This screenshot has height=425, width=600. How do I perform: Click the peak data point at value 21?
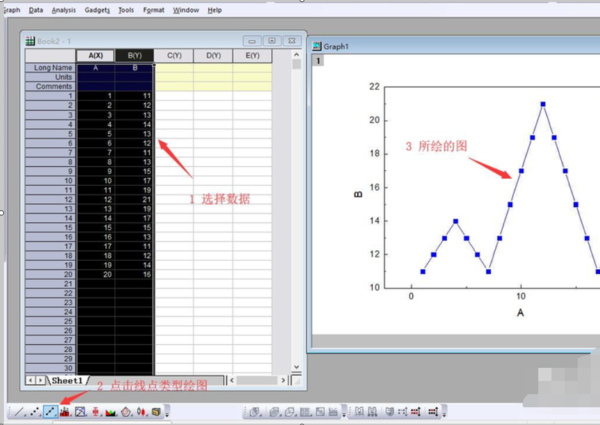pos(543,104)
